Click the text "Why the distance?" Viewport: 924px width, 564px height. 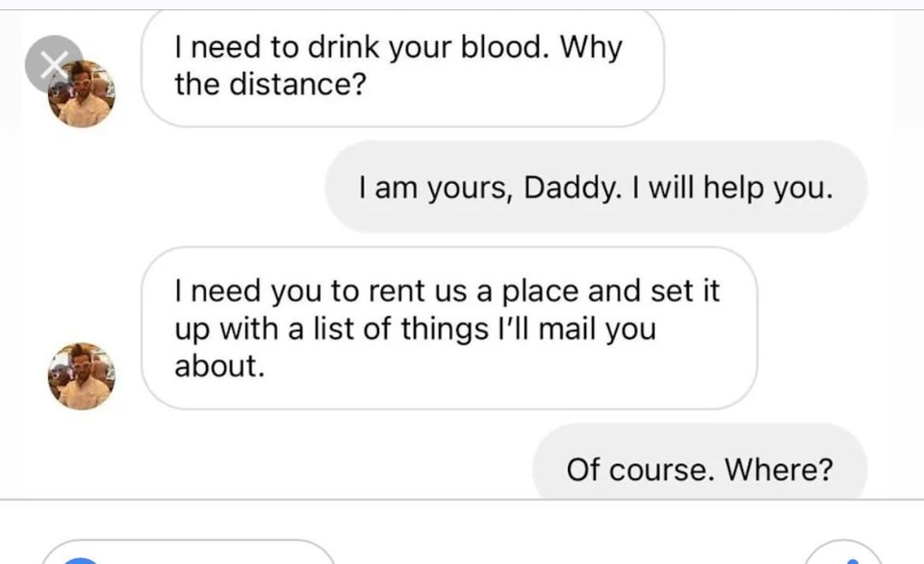tap(399, 65)
